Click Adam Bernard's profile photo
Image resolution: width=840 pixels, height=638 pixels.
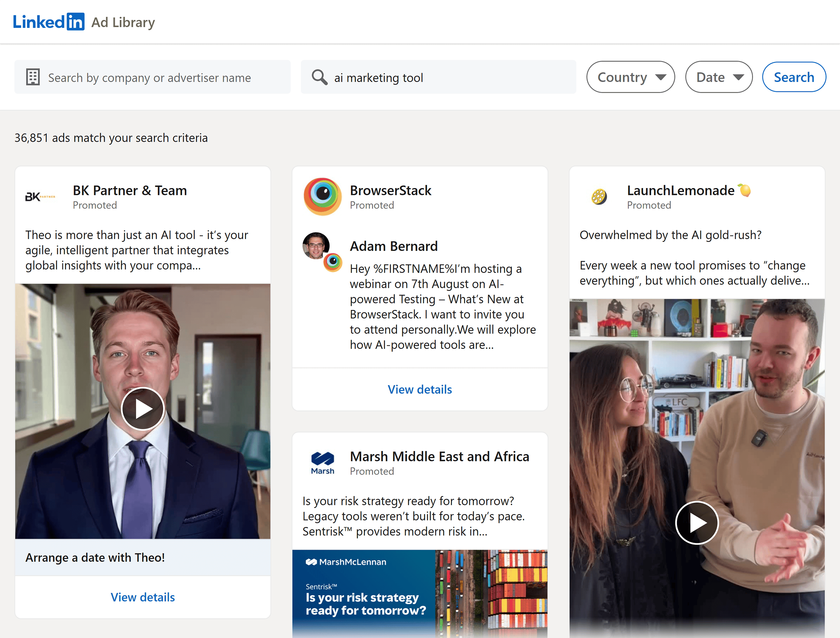316,246
